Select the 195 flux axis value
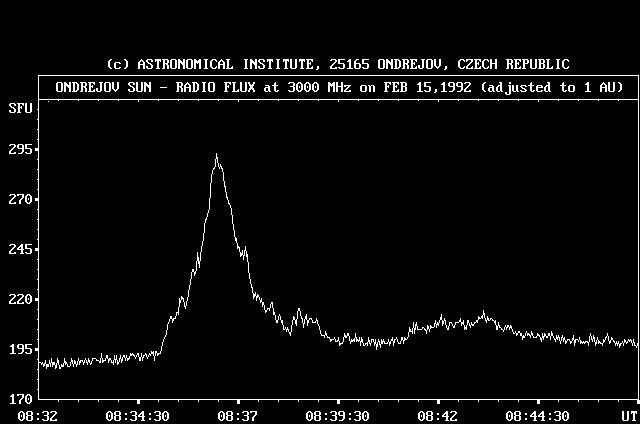 [x=19, y=349]
